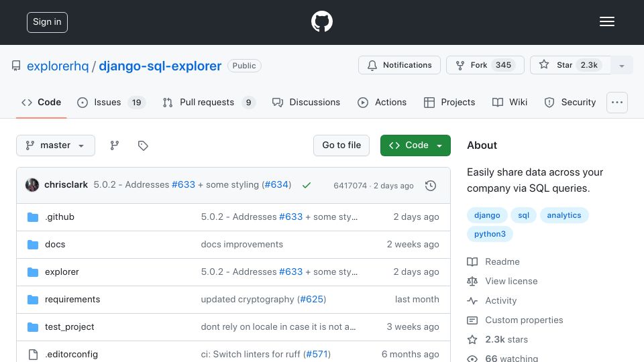The width and height of the screenshot is (644, 362).
Task: Open 'dont rely on locale' commit message
Action: pos(278,326)
